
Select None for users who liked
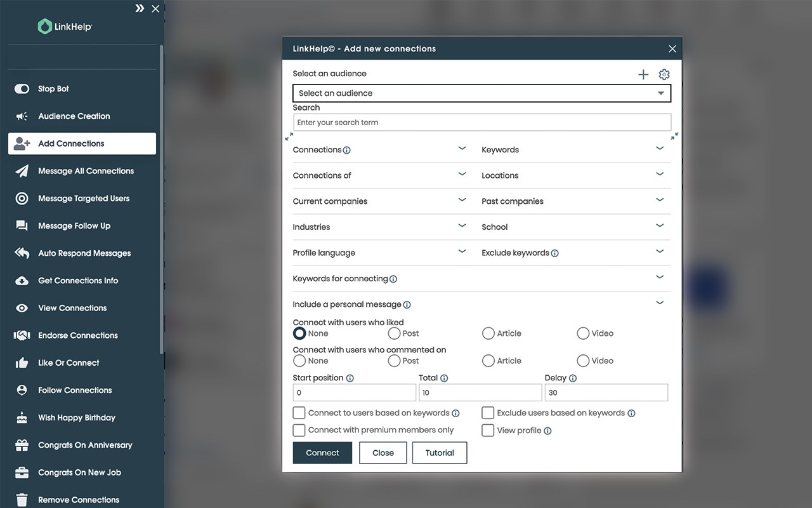click(299, 333)
